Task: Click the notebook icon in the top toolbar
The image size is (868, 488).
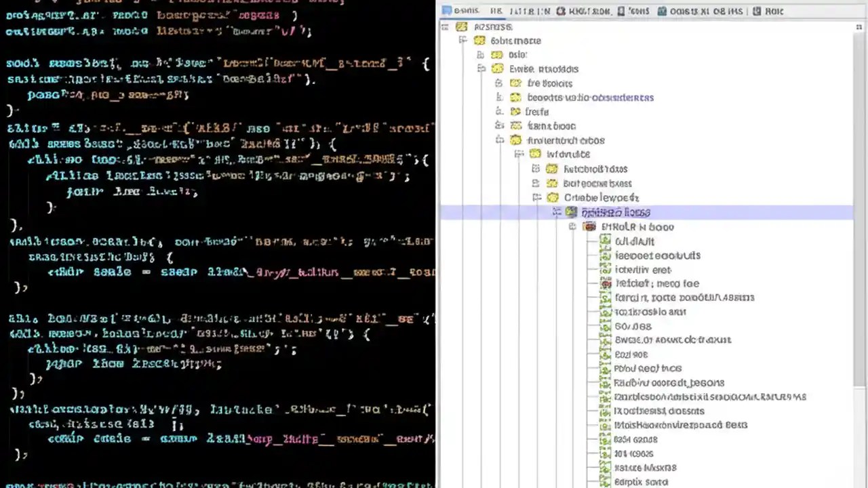Action: (620, 11)
